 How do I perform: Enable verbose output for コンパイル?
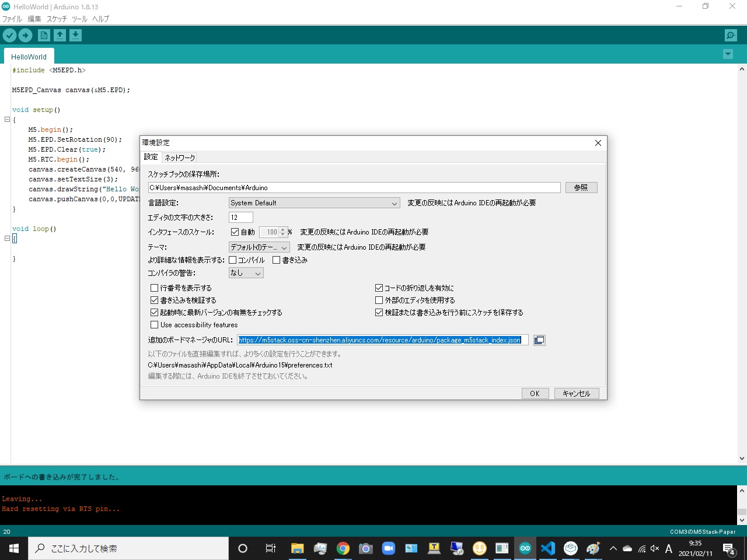point(233,260)
